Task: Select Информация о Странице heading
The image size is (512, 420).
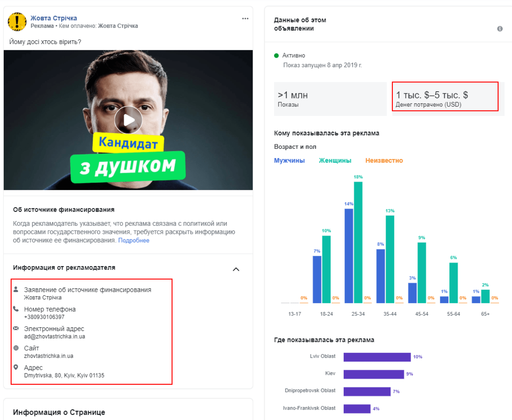Action: (59, 412)
